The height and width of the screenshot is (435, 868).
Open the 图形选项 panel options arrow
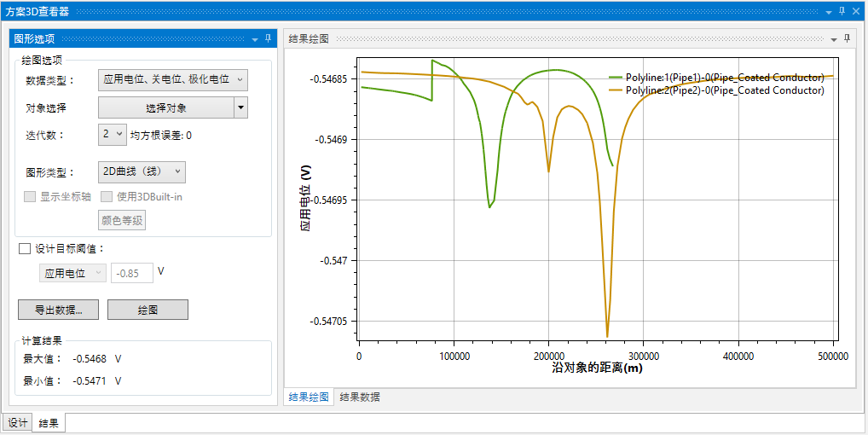point(254,39)
